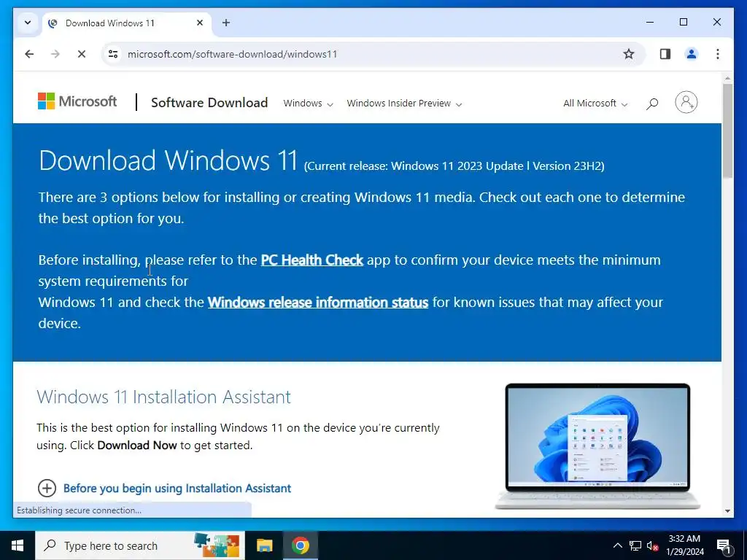
Task: Expand the Windows Insider Preview menu
Action: coord(404,104)
